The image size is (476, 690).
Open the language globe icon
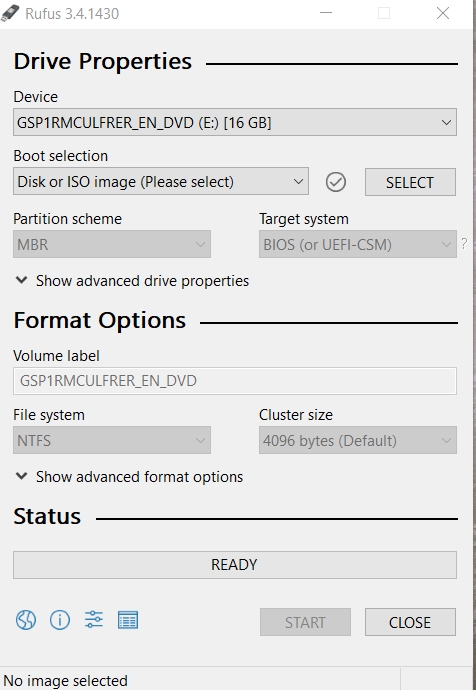[x=26, y=620]
